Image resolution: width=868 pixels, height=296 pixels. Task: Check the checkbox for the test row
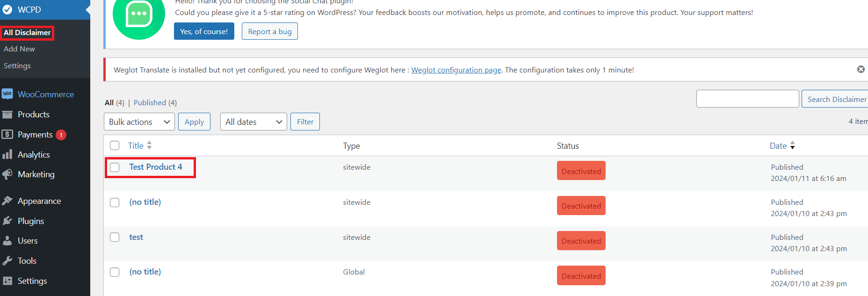click(115, 237)
